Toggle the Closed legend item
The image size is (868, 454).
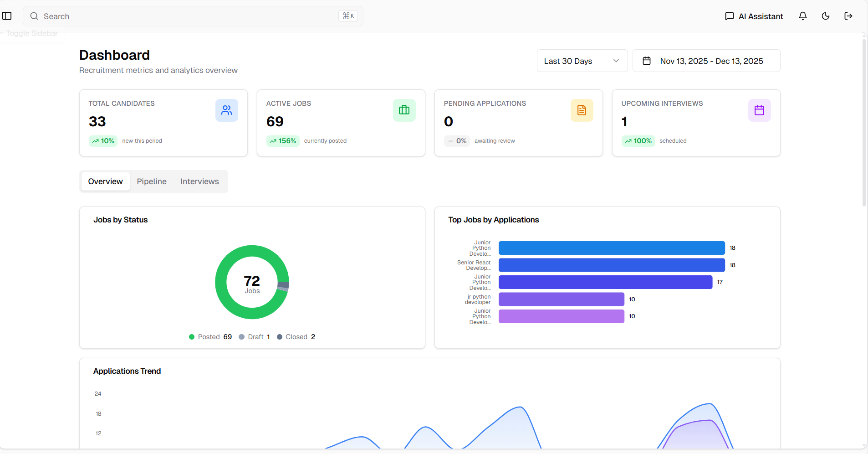click(296, 337)
